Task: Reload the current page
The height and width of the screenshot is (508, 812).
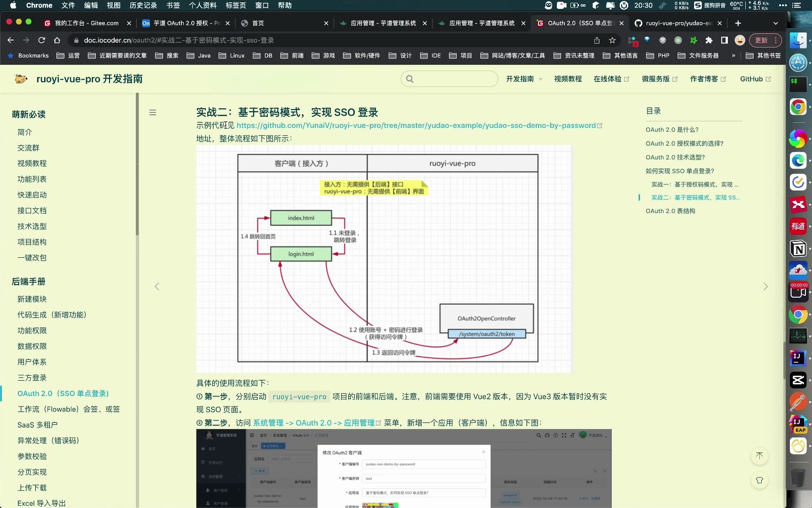Action: coord(42,40)
